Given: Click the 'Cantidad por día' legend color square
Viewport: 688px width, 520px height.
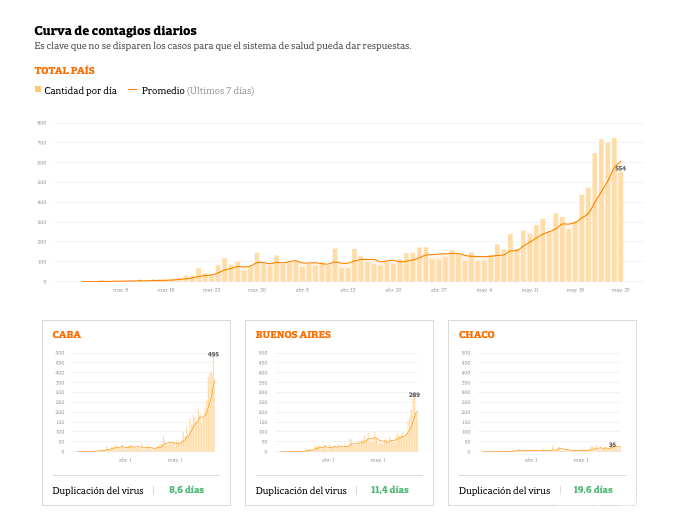Looking at the screenshot, I should (38, 90).
